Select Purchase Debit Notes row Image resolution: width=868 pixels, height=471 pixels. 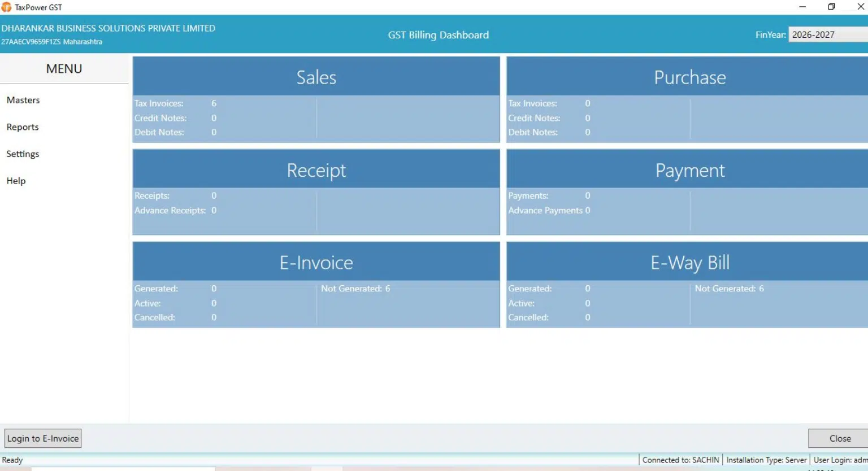point(549,132)
